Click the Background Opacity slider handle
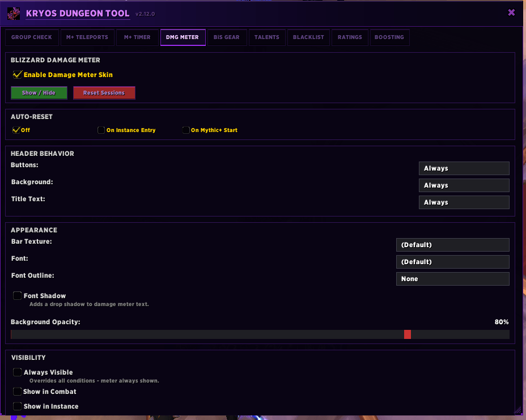The height and width of the screenshot is (420, 526). 407,334
